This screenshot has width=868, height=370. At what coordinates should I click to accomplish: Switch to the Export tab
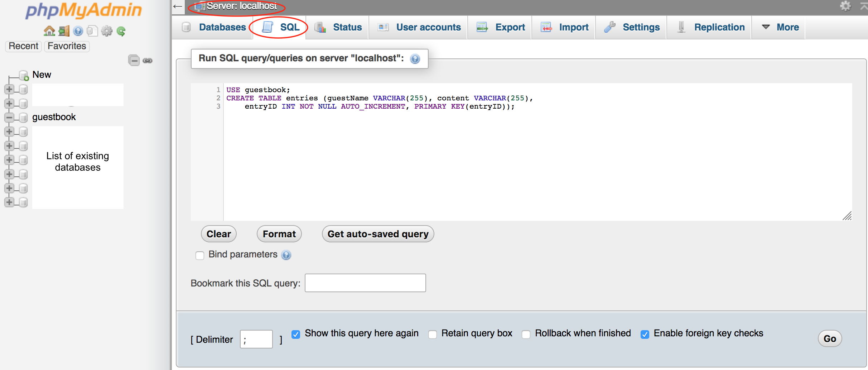pos(510,27)
